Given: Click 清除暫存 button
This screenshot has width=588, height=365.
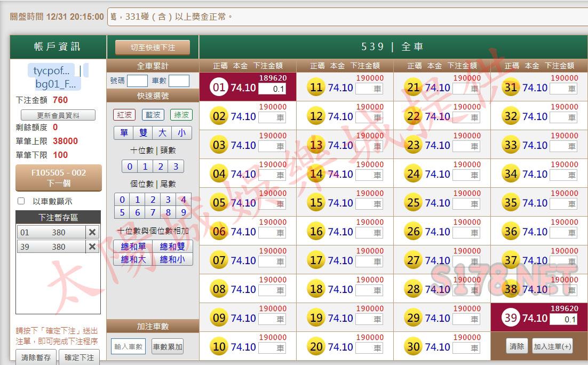Looking at the screenshot, I should point(36,357).
